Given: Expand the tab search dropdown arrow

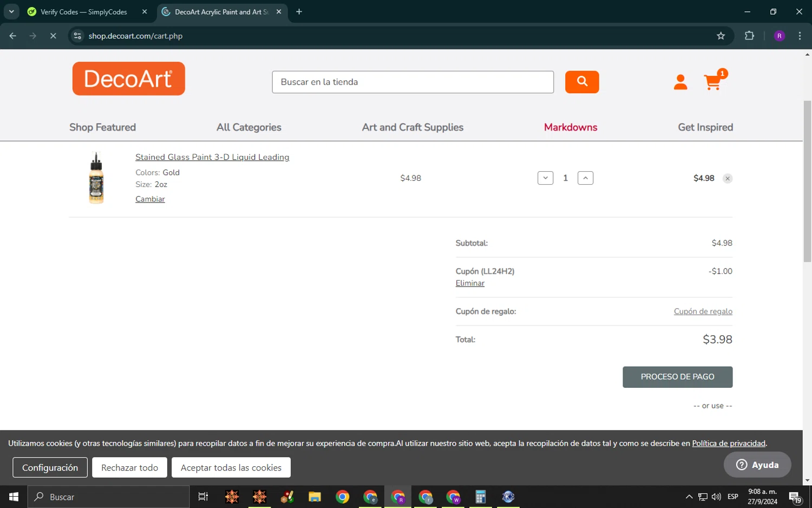Looking at the screenshot, I should pyautogui.click(x=11, y=11).
